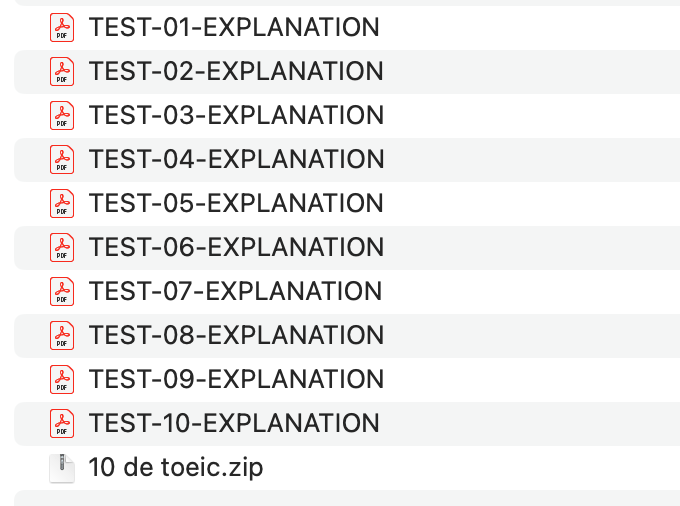The image size is (680, 506).
Task: Click the TEST-04-EXPLANATION file name
Action: [236, 160]
